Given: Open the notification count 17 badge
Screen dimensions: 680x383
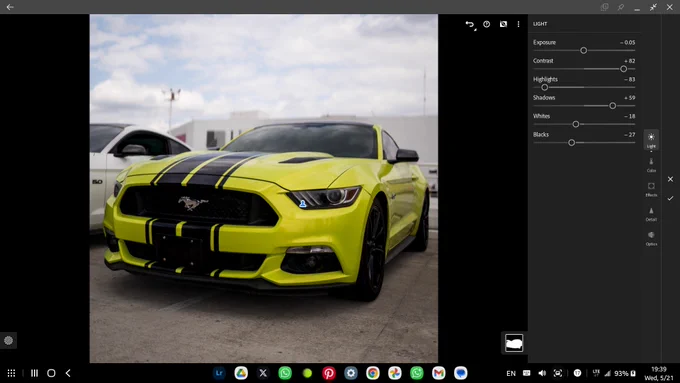Looking at the screenshot, I should point(577,373).
